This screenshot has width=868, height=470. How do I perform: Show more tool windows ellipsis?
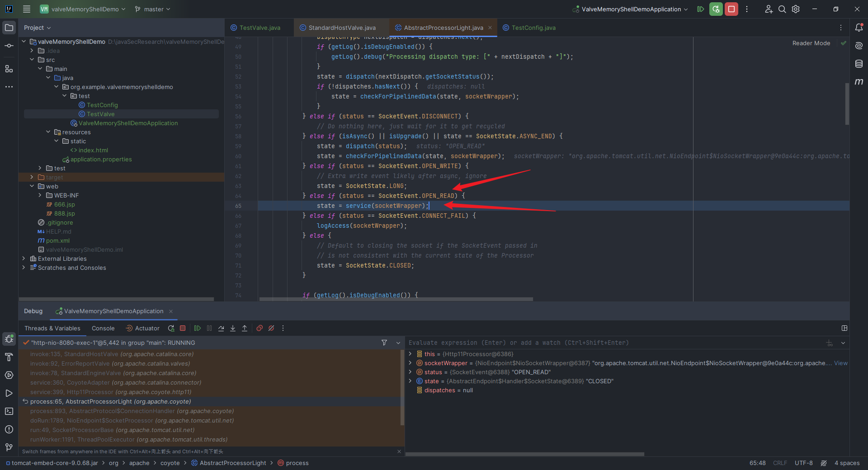tap(9, 87)
